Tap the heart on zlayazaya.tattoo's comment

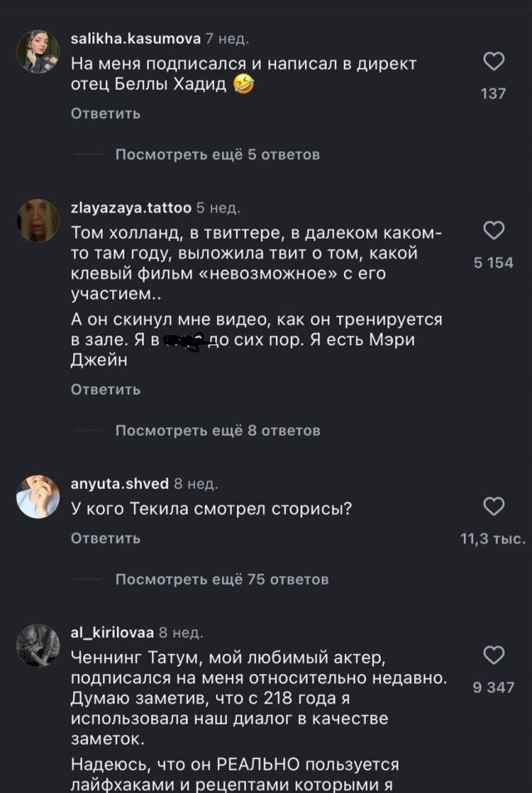495,232
